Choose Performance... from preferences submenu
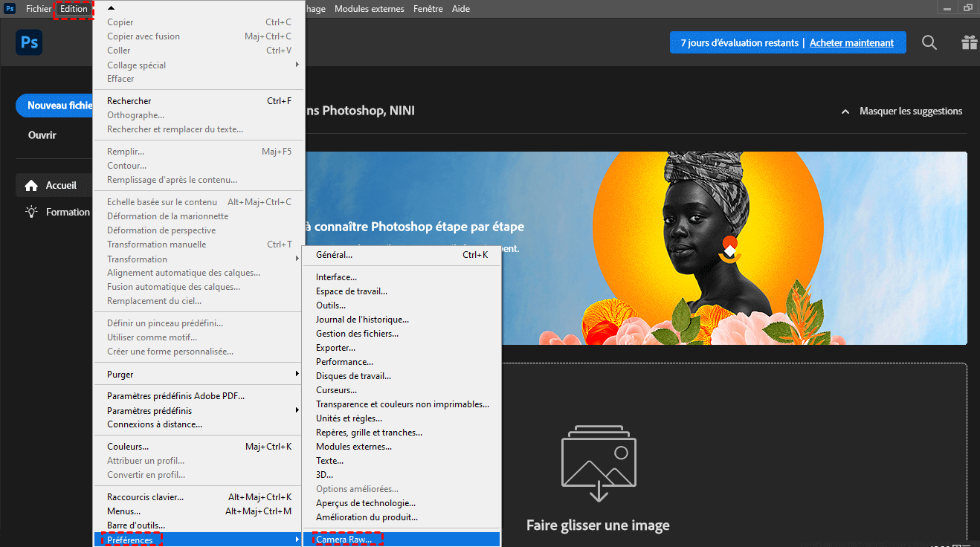Viewport: 980px width, 547px height. click(344, 362)
